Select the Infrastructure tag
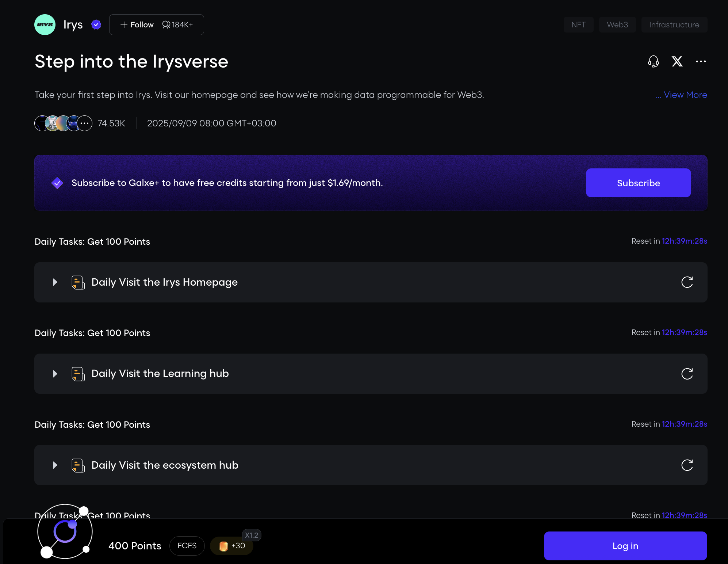Viewport: 728px width, 564px height. (674, 25)
